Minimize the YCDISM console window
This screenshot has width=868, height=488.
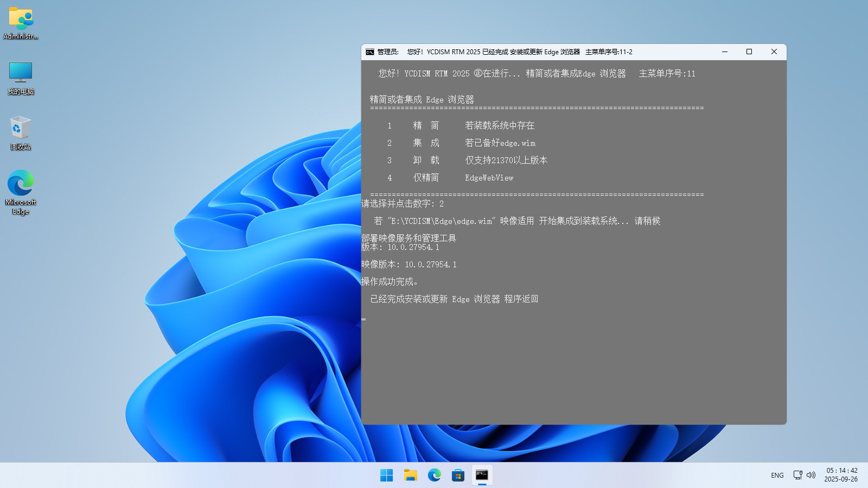(x=725, y=52)
